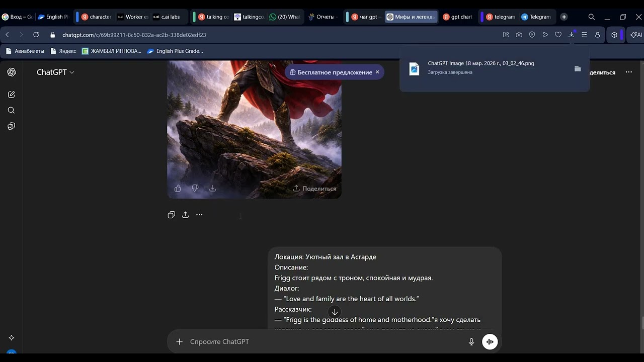Switch to the Telegram tab

click(x=536, y=17)
